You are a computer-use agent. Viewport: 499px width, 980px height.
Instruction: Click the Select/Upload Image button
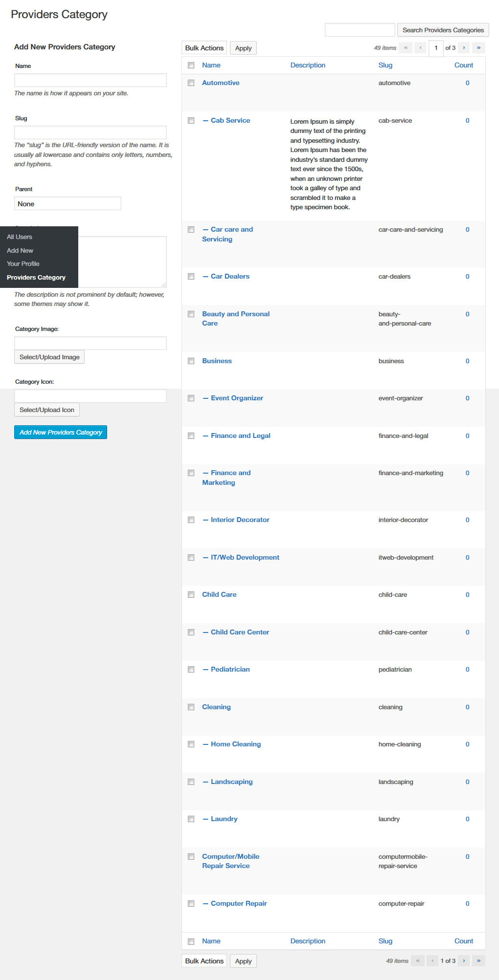pos(49,357)
